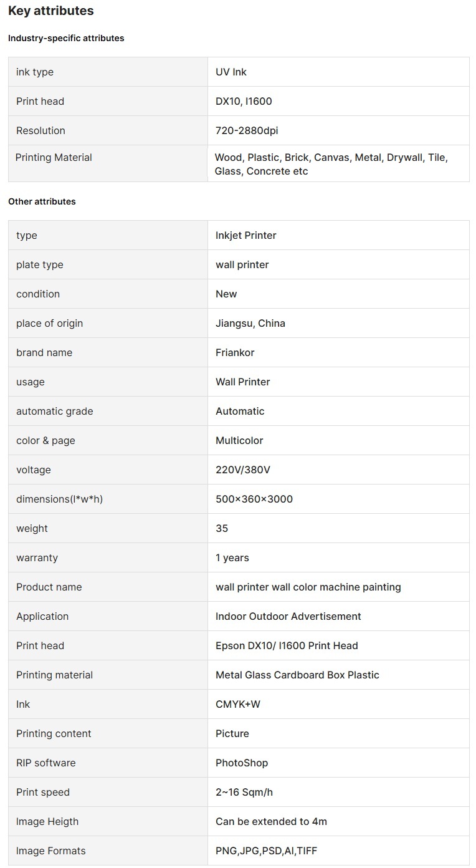Screen dimensions: 476x868
Task: Select the "RIP software" row label
Action: pyautogui.click(x=46, y=763)
